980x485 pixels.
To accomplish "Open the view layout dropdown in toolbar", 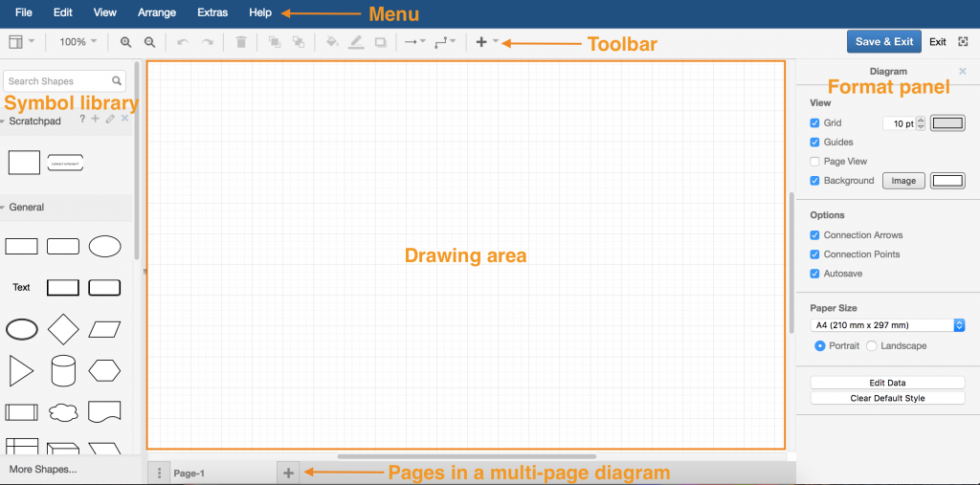I will 22,42.
